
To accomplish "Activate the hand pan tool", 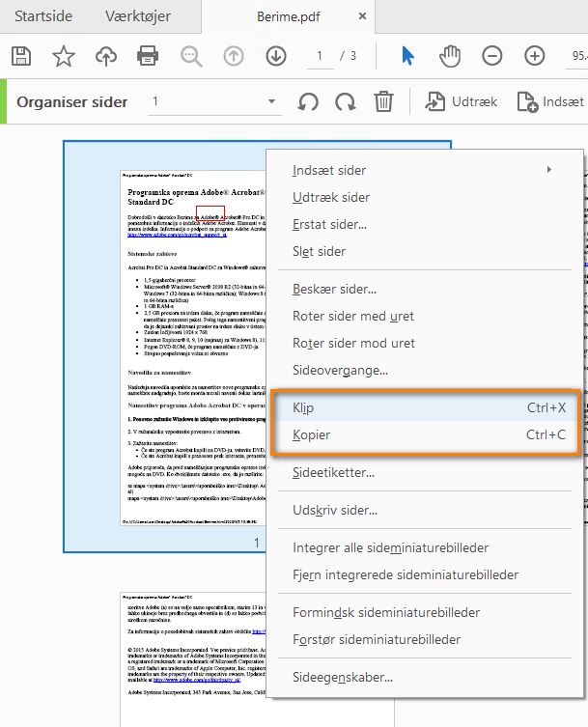I will pyautogui.click(x=450, y=56).
